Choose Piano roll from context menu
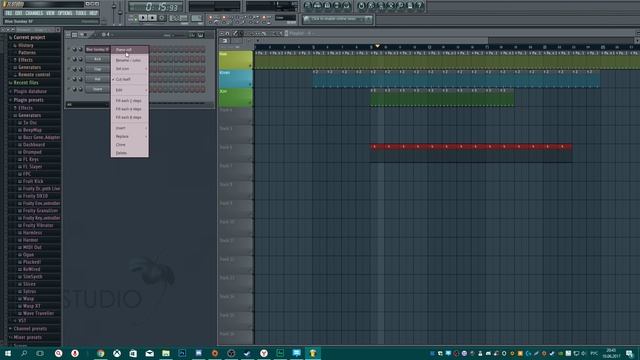The height and width of the screenshot is (360, 640). point(129,50)
